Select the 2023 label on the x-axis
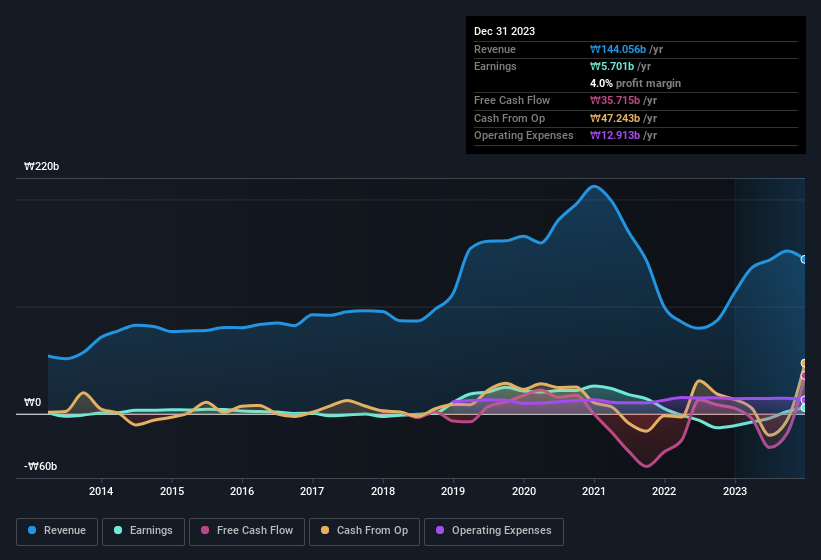 [735, 491]
